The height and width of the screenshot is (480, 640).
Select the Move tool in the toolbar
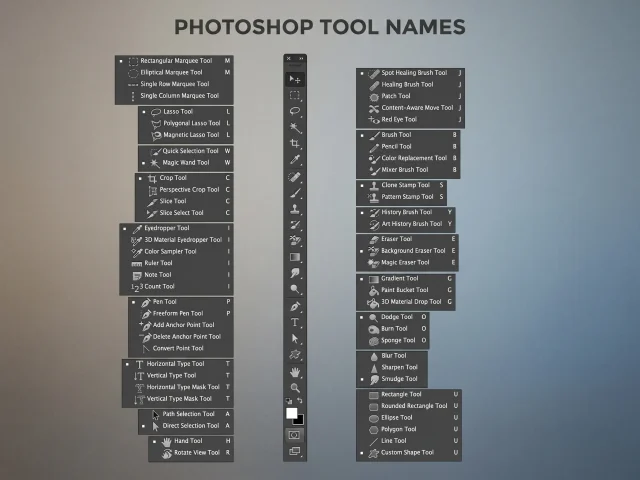[x=295, y=79]
